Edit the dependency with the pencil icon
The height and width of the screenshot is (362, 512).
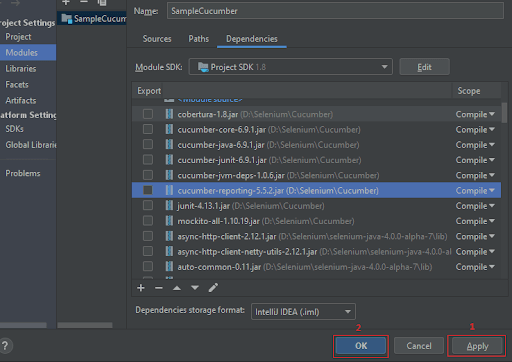tap(213, 287)
